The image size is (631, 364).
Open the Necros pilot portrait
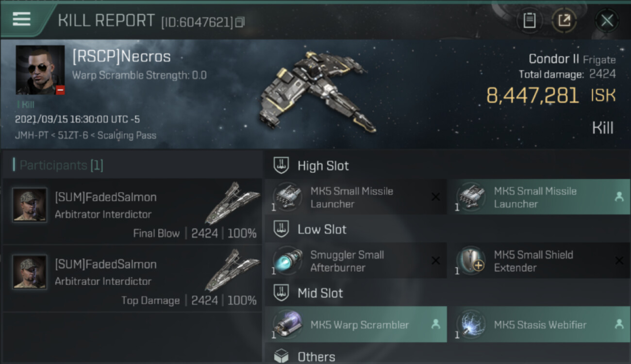tap(40, 70)
